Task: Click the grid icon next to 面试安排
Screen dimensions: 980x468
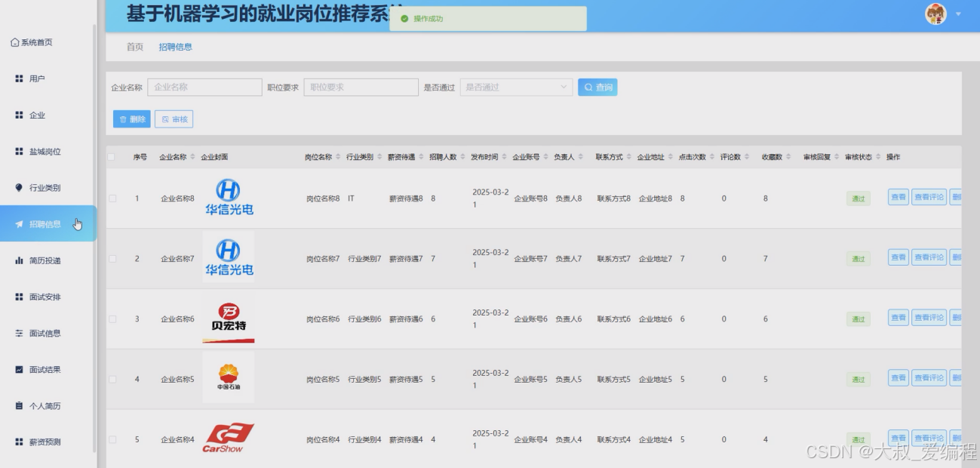Action: click(x=19, y=297)
